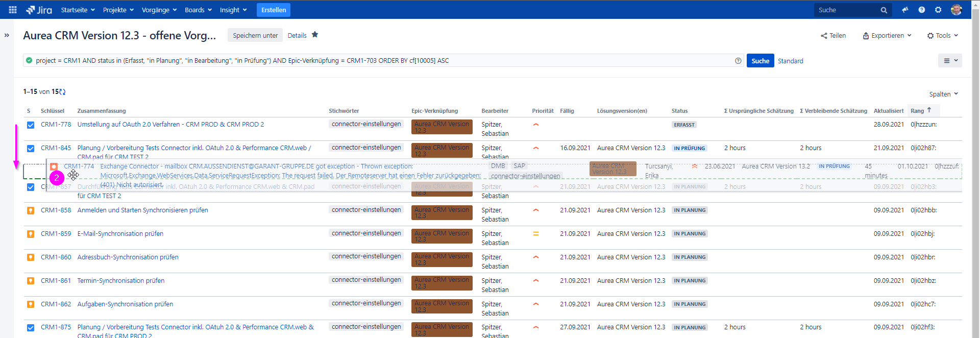
Task: Click the issue type icon for CRM1-778
Action: pyautogui.click(x=31, y=125)
